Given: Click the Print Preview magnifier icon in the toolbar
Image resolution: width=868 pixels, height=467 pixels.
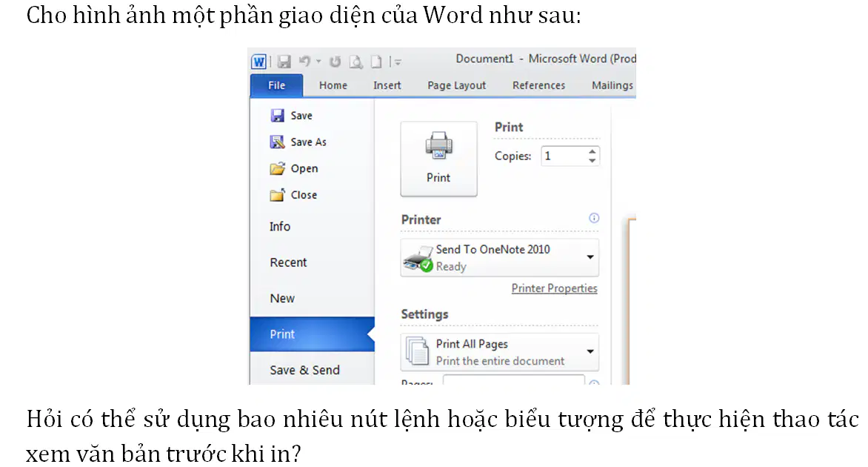Looking at the screenshot, I should tap(355, 62).
